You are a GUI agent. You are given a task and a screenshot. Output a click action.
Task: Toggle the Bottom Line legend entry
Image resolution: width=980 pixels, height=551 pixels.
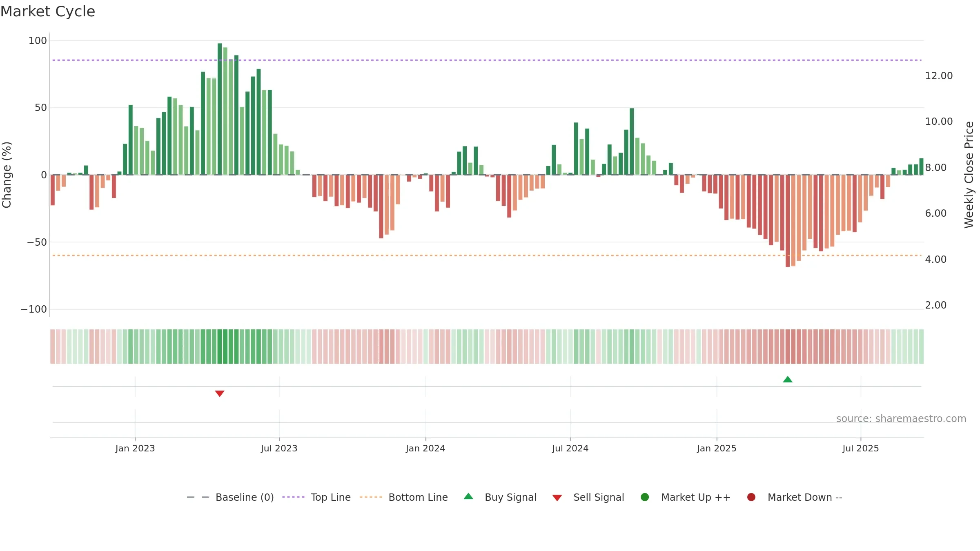click(403, 497)
